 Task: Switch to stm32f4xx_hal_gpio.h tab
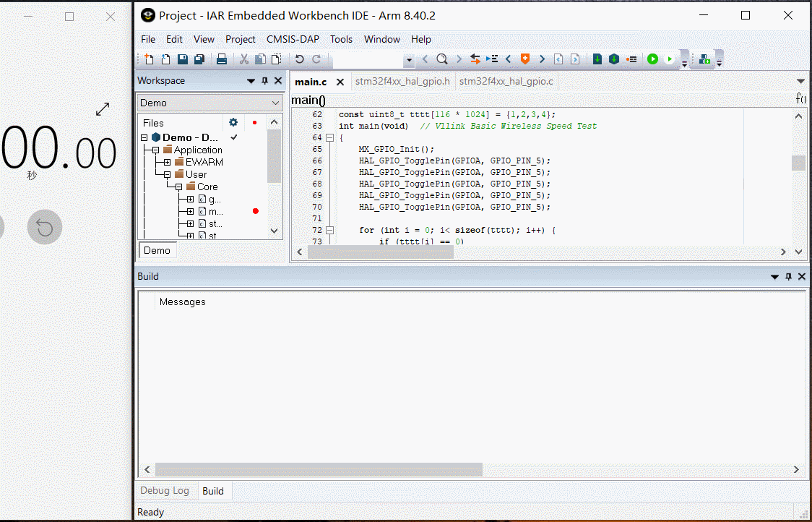point(402,82)
